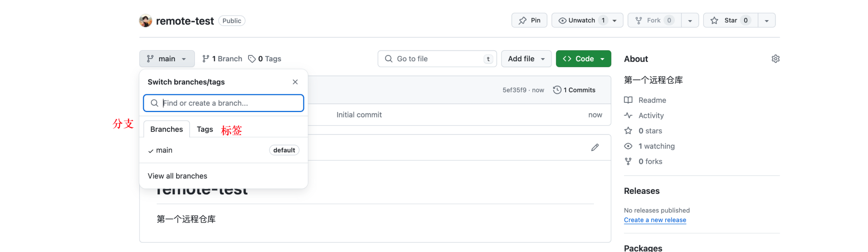The height and width of the screenshot is (252, 868).
Task: Switch to the Tags tab
Action: (205, 129)
